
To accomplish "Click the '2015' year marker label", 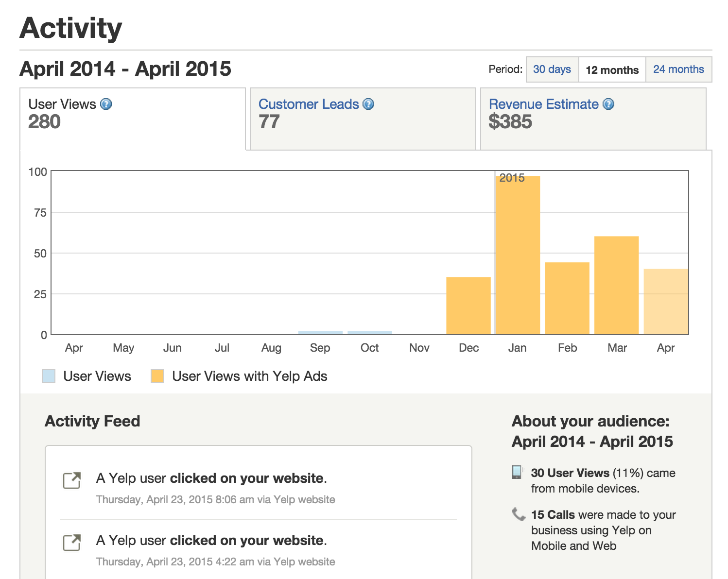I will pyautogui.click(x=512, y=178).
